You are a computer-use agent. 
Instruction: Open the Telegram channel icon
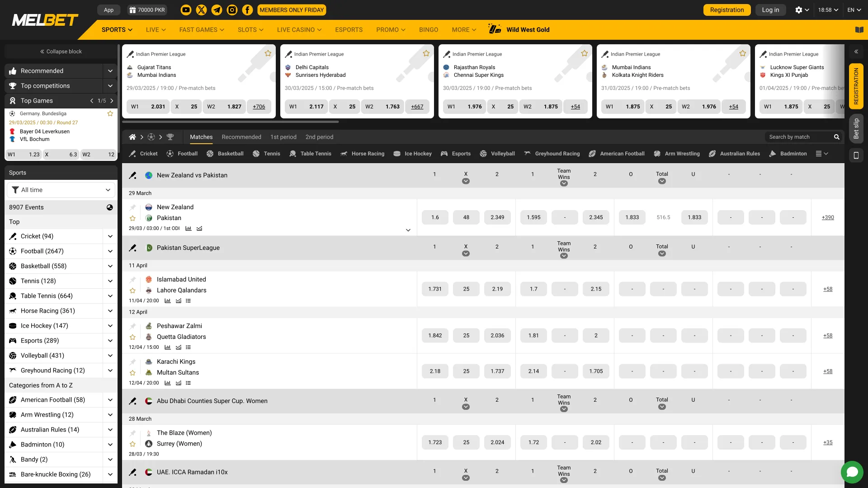tap(217, 10)
